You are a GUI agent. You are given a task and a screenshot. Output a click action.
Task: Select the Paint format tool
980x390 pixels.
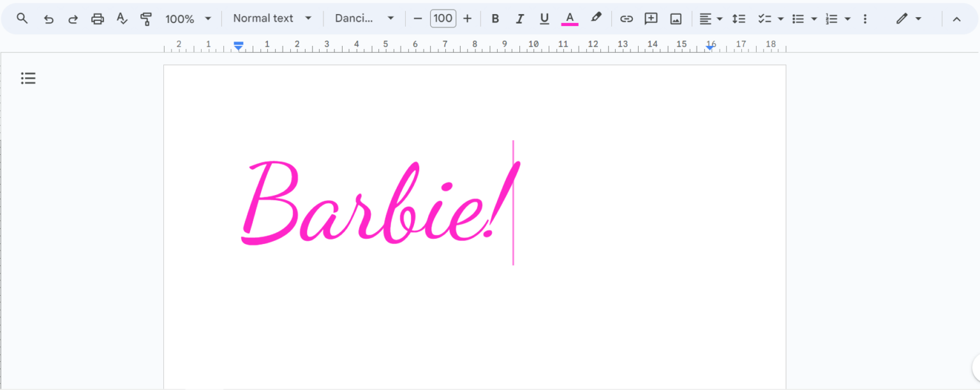click(x=145, y=18)
